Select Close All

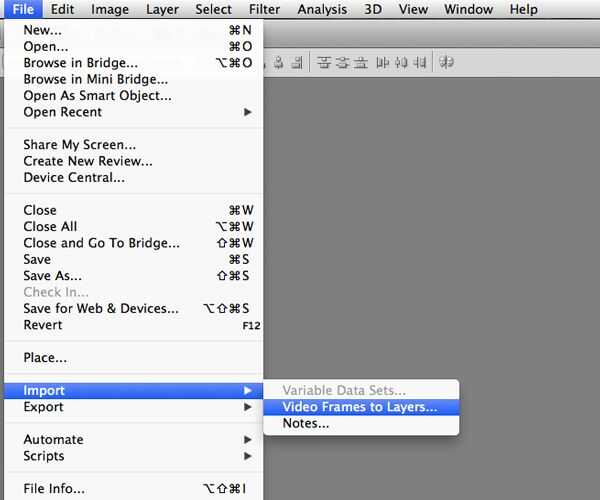134,226
